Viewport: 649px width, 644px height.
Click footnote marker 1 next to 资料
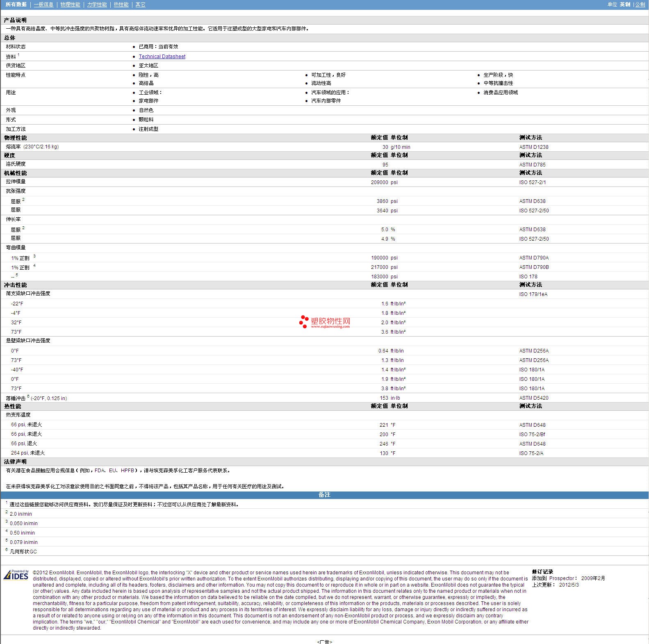tap(18, 55)
